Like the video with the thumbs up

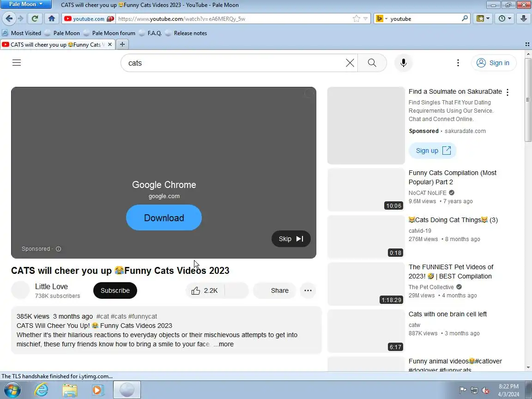(205, 290)
